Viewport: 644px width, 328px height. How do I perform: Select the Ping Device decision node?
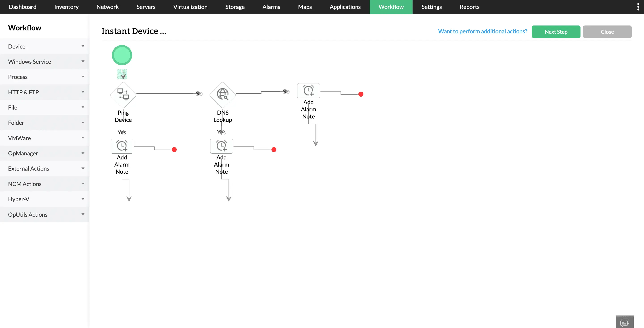(x=123, y=95)
